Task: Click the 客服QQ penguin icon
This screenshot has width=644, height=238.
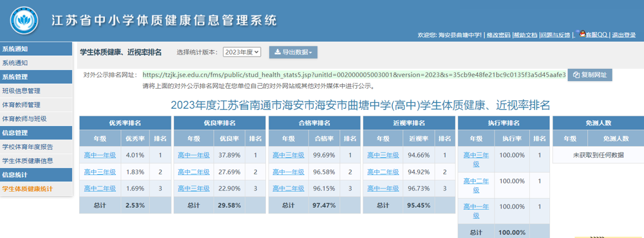Action: click(582, 34)
